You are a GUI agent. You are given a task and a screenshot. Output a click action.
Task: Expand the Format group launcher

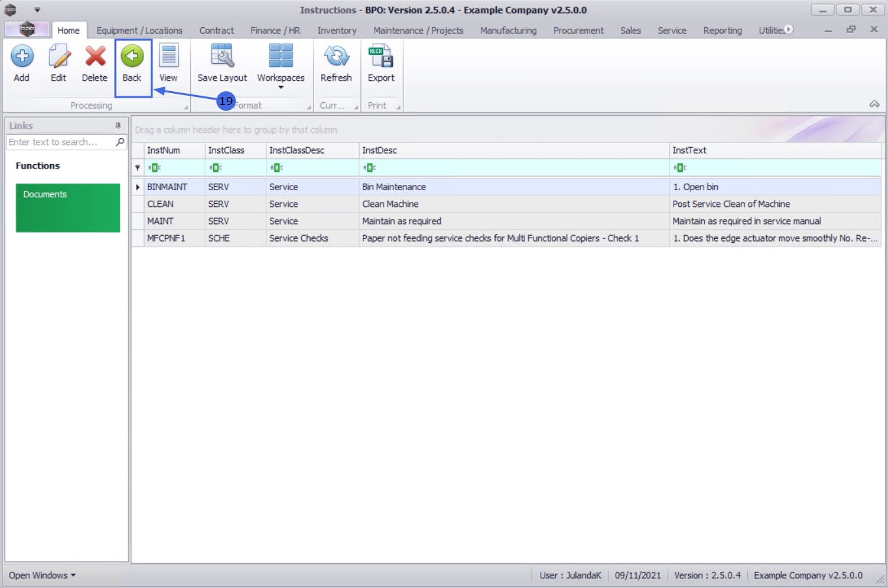point(309,107)
